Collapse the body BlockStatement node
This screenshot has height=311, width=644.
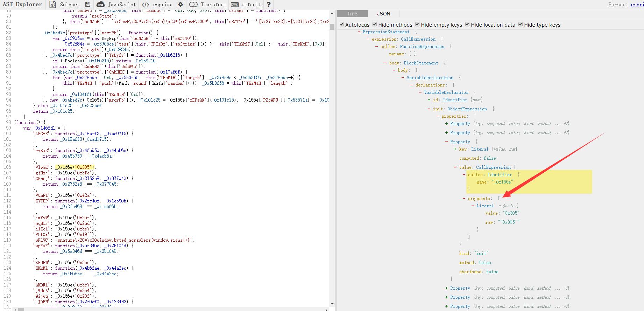click(385, 63)
